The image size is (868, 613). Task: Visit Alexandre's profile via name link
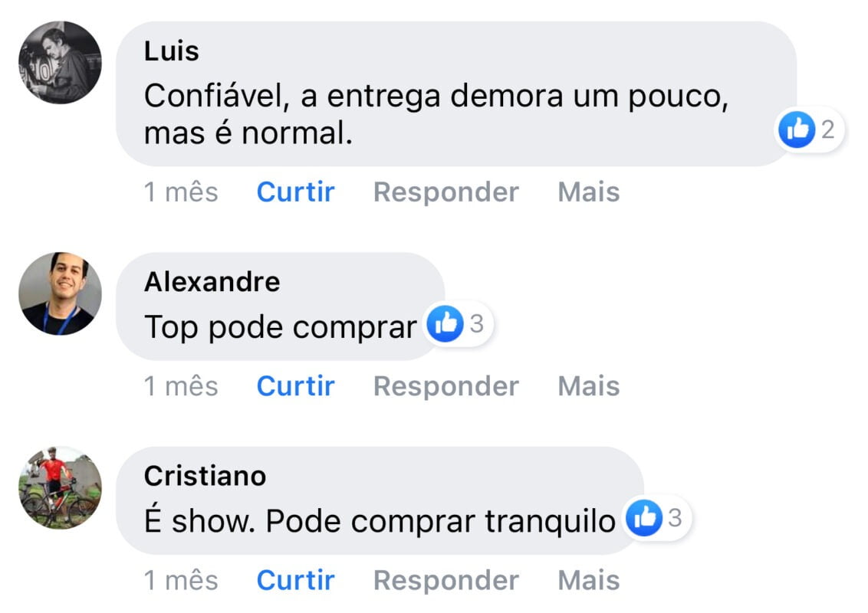coord(212,282)
